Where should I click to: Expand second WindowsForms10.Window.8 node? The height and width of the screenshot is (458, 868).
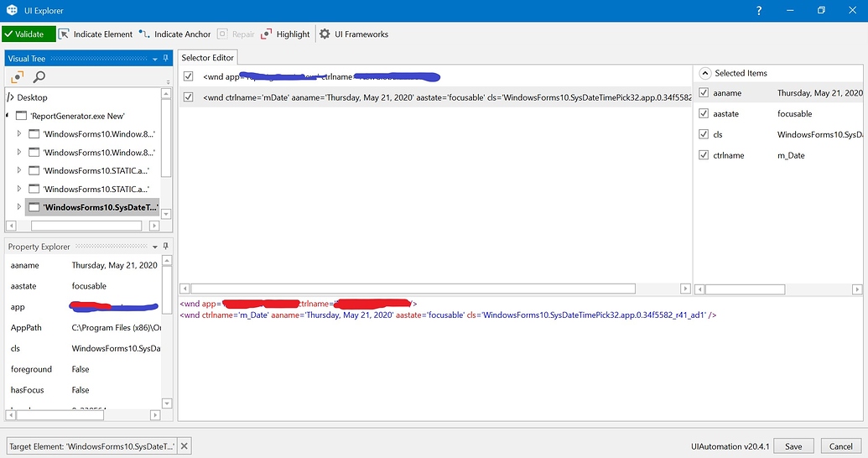[18, 152]
